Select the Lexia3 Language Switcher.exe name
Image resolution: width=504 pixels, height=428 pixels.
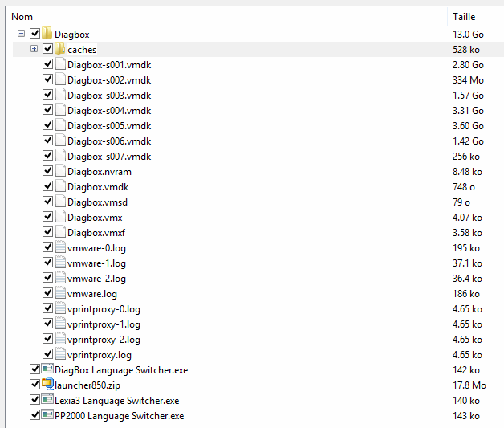coord(117,401)
